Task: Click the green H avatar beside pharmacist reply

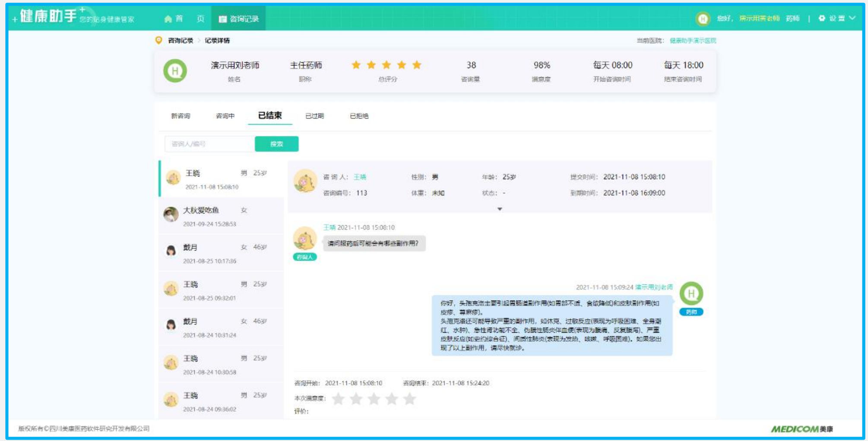Action: 691,293
